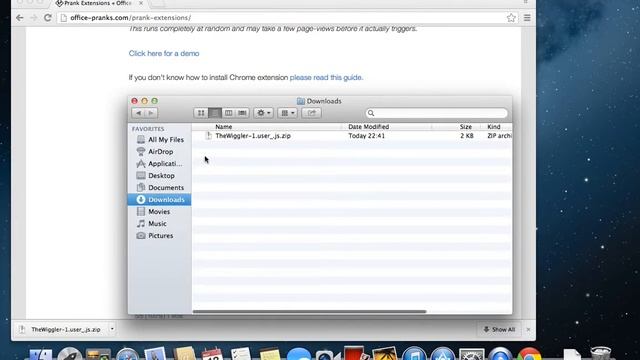Switch Finder to icon view
The width and height of the screenshot is (640, 360).
201,113
